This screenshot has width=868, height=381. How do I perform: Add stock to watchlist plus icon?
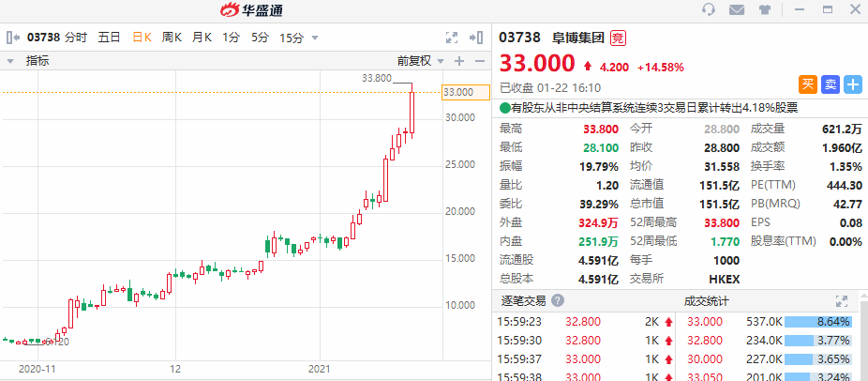853,84
